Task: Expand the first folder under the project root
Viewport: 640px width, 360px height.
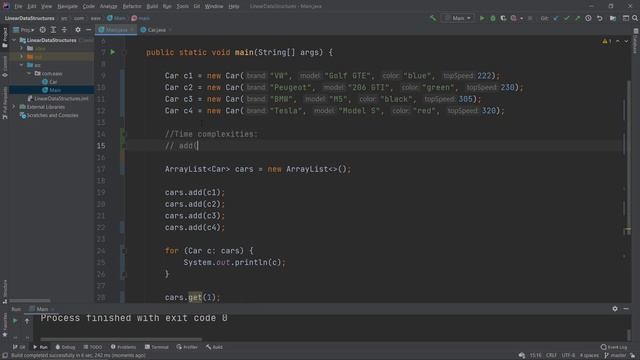Action: pyautogui.click(x=22, y=48)
